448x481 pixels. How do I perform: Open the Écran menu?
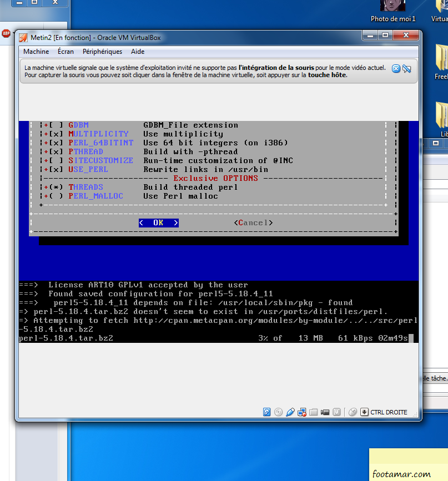pyautogui.click(x=66, y=52)
